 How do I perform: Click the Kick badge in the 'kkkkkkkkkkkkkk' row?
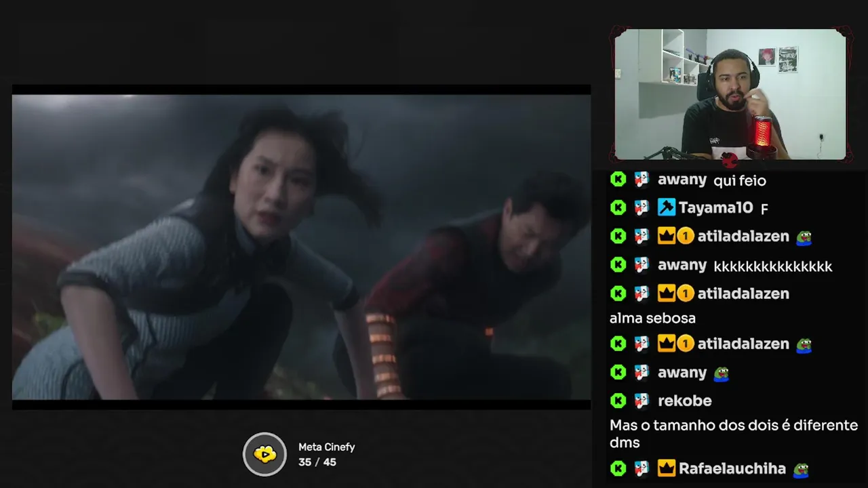(618, 265)
